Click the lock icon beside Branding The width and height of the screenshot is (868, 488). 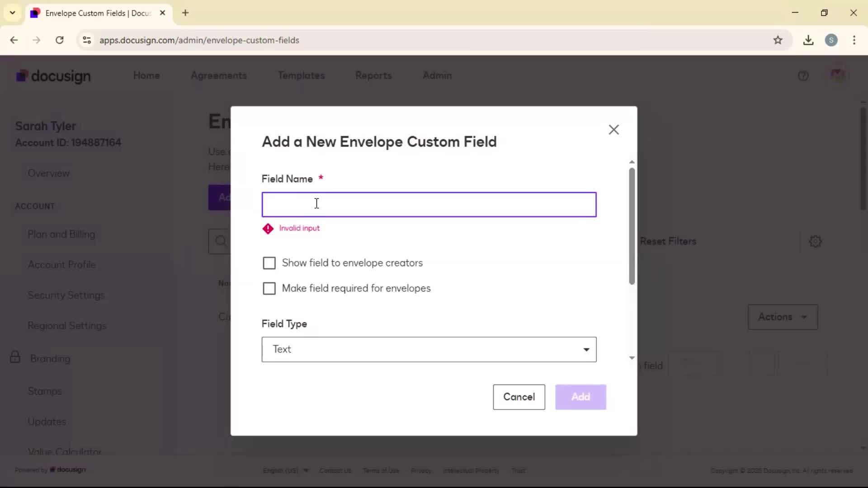click(x=15, y=357)
